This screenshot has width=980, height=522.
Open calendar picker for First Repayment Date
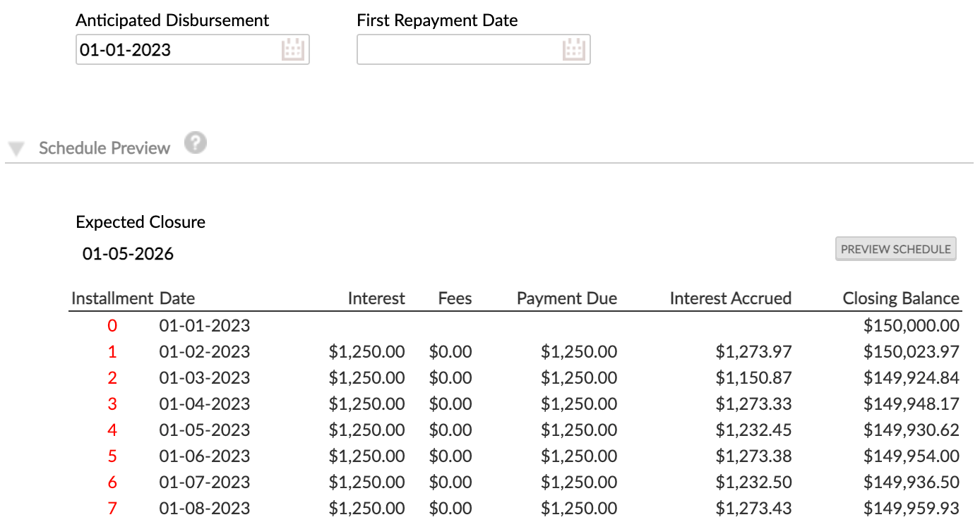click(x=573, y=50)
